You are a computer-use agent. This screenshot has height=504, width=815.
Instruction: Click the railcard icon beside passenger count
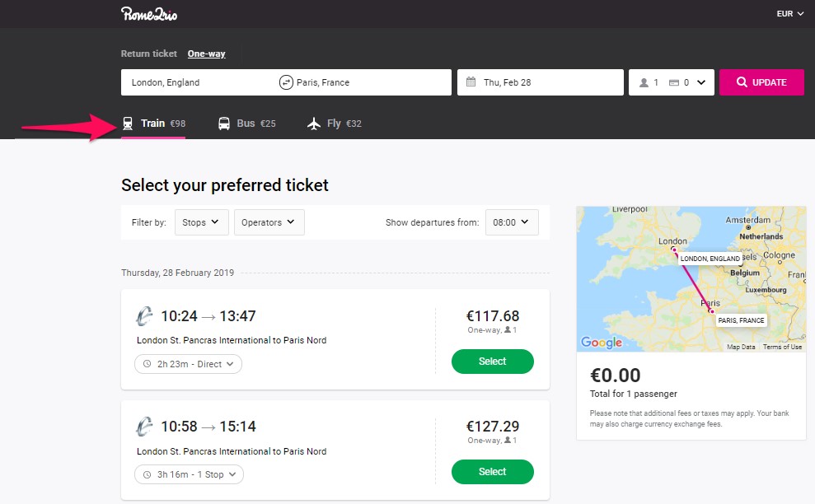click(x=673, y=82)
